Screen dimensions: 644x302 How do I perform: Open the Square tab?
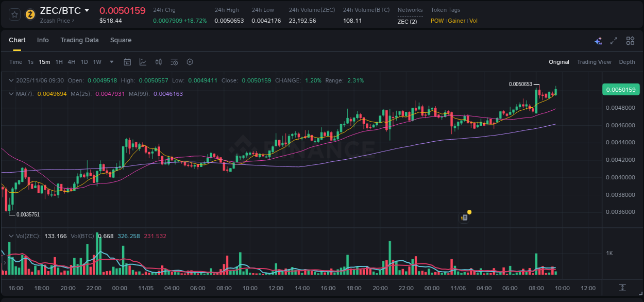[x=121, y=40]
